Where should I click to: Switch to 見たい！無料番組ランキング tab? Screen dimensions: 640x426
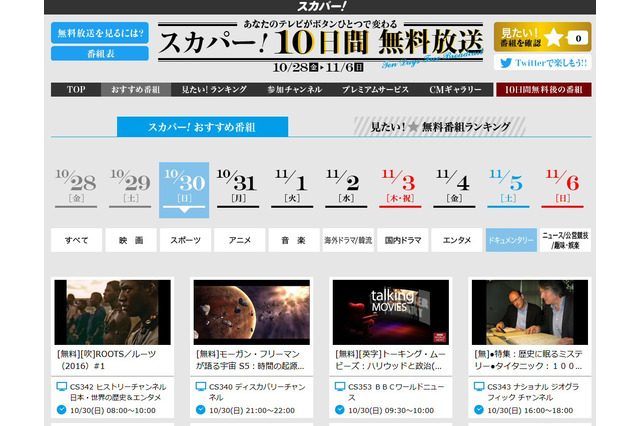(x=430, y=127)
